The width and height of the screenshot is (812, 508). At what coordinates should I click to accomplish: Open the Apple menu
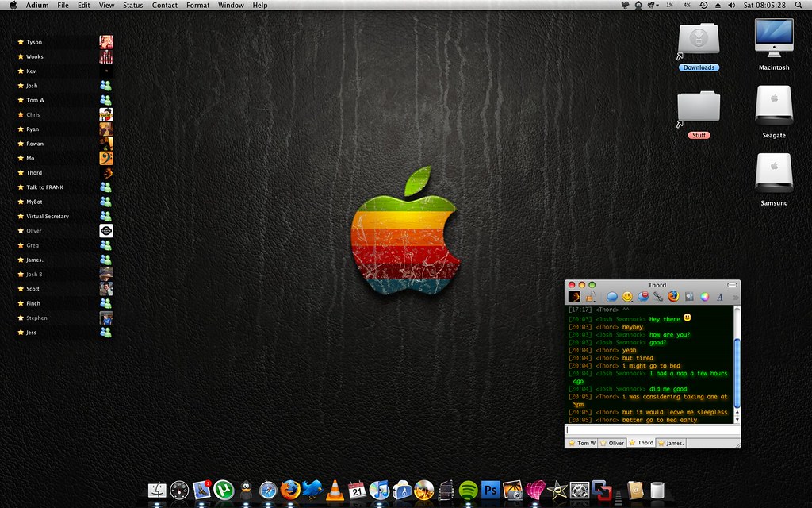point(13,6)
